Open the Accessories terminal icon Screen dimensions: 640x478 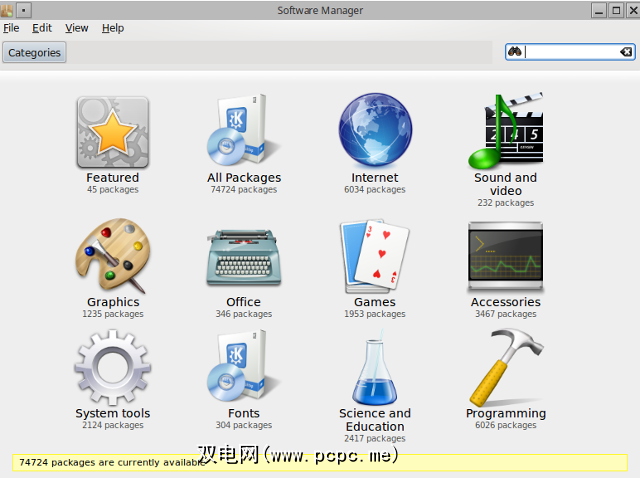[x=505, y=257]
